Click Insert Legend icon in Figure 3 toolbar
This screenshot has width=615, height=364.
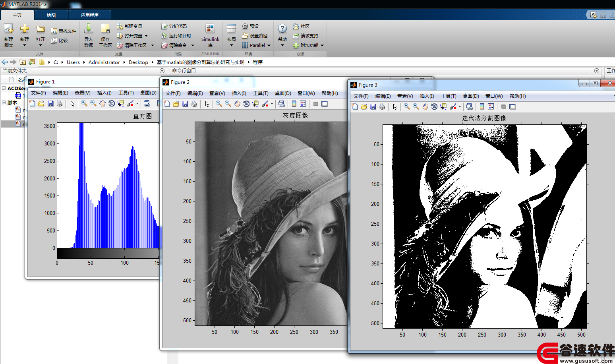pos(491,106)
